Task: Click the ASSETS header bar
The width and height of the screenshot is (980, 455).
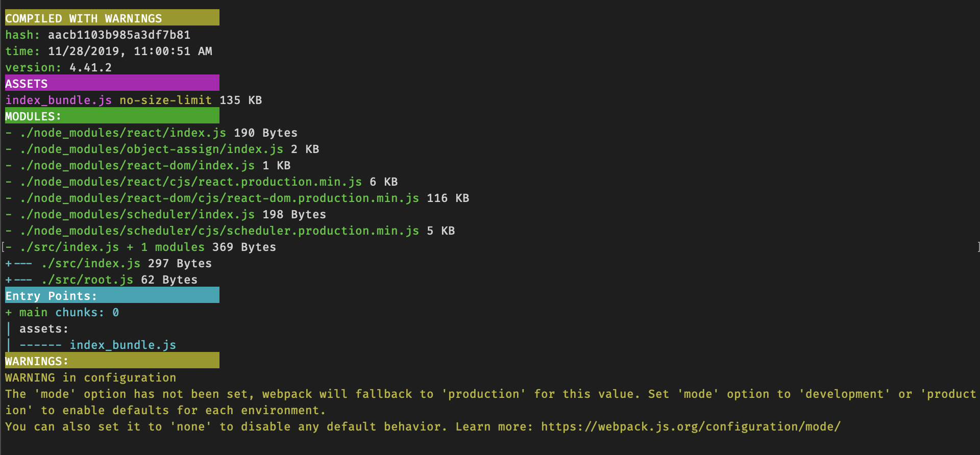Action: pos(112,83)
